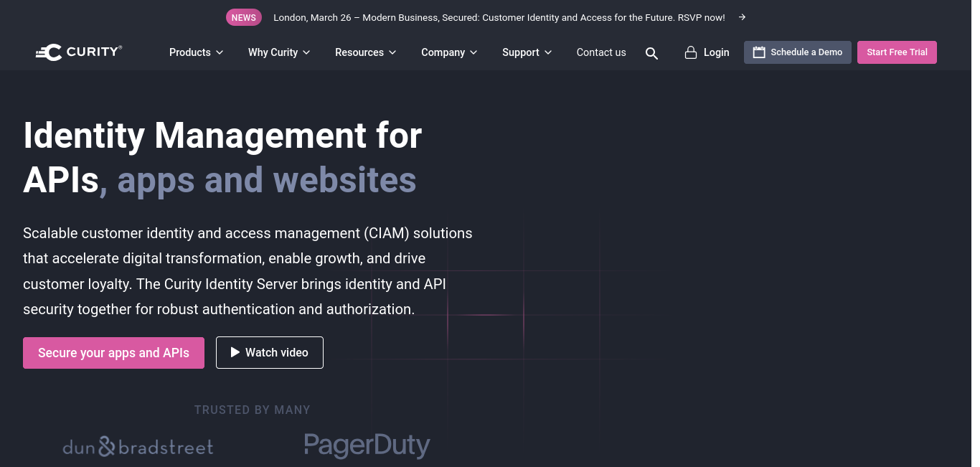Click the NEWS badge
Viewport: 980px width, 467px height.
244,17
